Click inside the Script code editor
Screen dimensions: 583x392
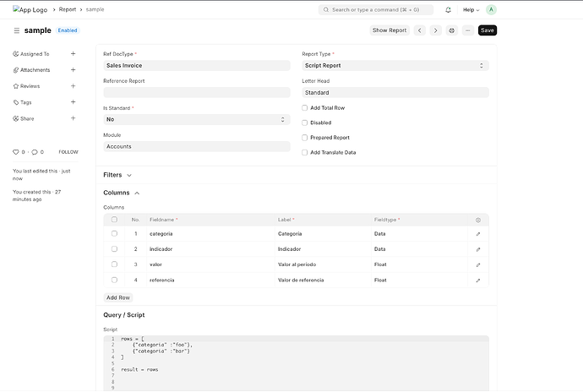(296, 363)
